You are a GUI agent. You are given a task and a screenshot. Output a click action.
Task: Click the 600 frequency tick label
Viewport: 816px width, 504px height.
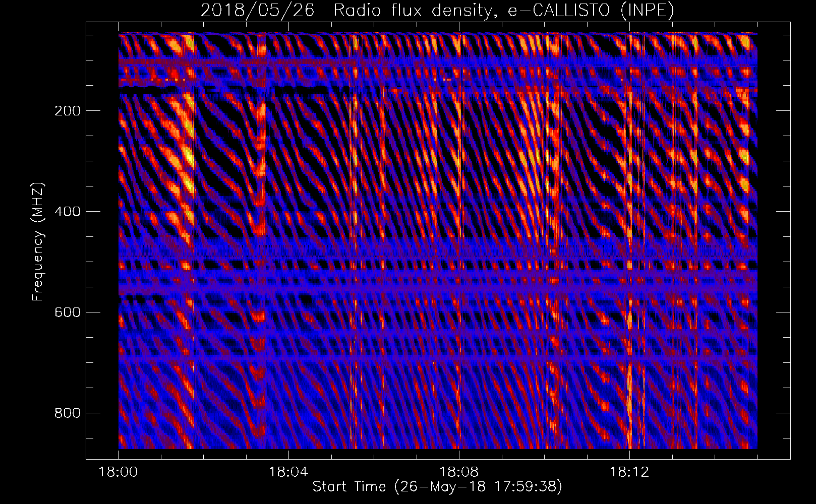click(x=68, y=312)
